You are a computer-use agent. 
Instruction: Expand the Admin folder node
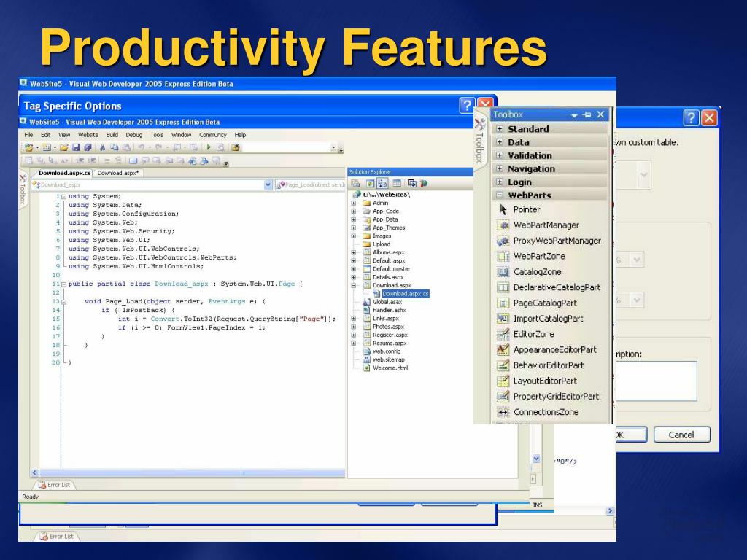pos(354,203)
